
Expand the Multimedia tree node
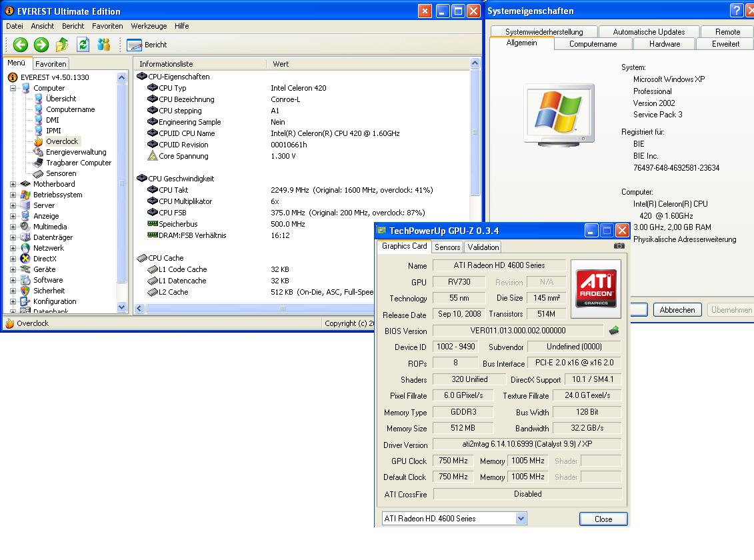tap(13, 227)
